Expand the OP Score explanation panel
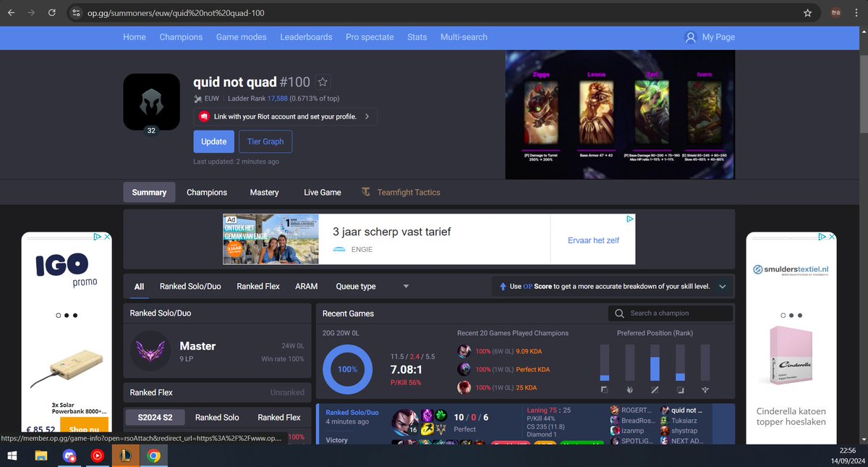This screenshot has height=467, width=868. 722,286
